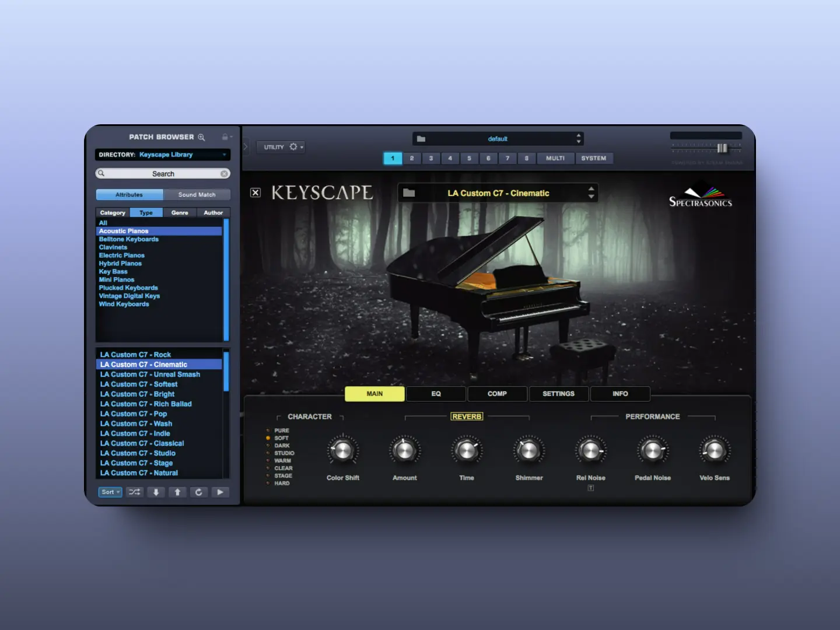This screenshot has width=840, height=630.
Task: Click the folder icon beside the default multi name
Action: [421, 139]
